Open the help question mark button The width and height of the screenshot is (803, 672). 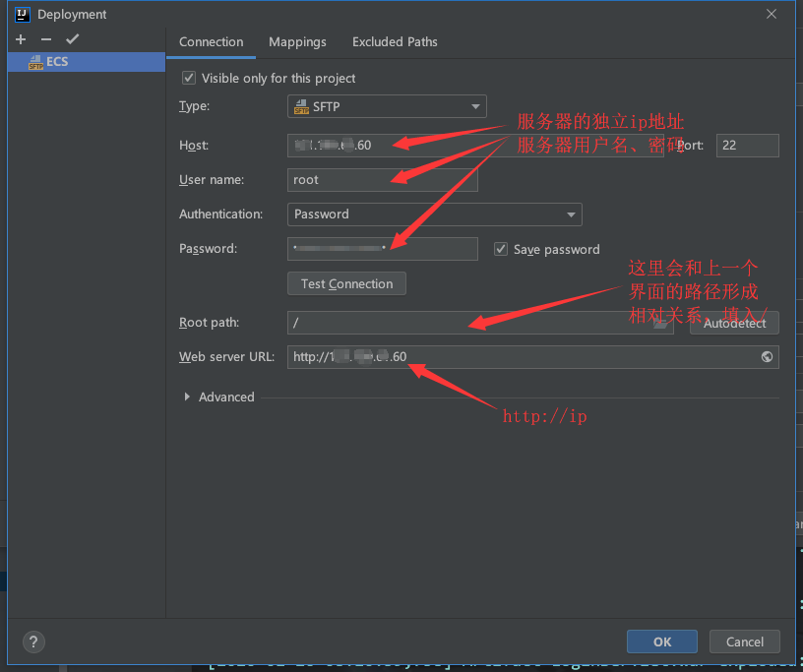pyautogui.click(x=33, y=641)
